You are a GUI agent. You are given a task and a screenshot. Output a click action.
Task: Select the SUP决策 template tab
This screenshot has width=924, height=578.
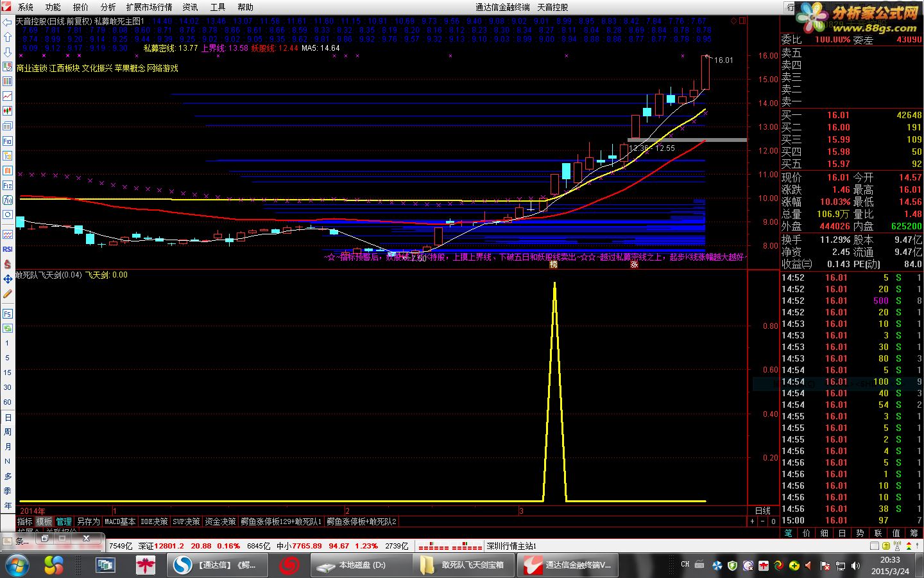[x=187, y=521]
